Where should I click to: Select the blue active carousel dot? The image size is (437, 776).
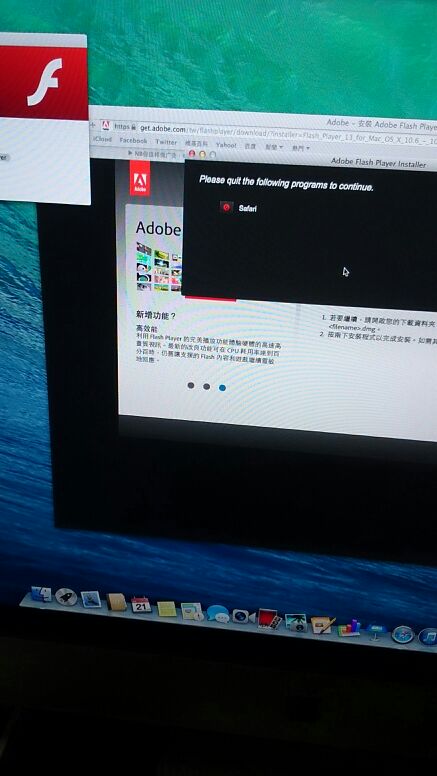(222, 388)
